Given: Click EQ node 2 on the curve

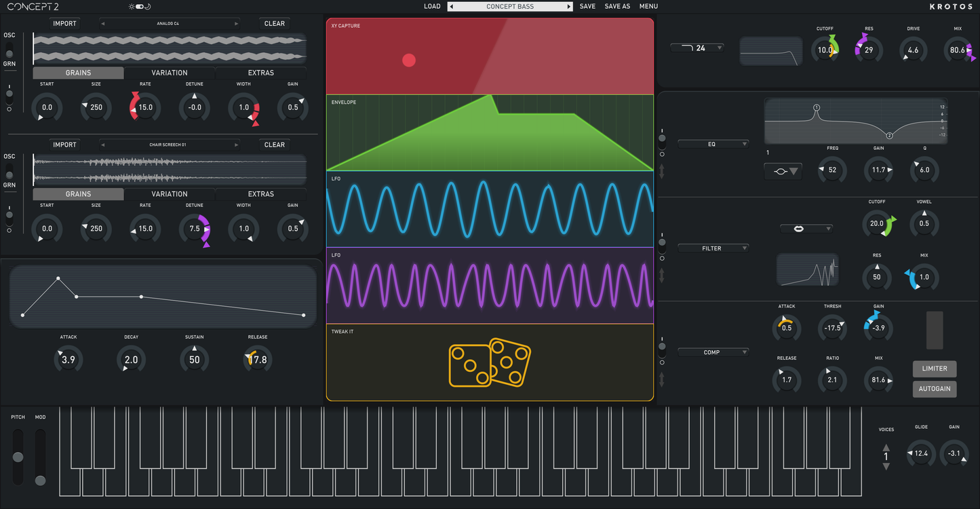Looking at the screenshot, I should click(x=889, y=136).
